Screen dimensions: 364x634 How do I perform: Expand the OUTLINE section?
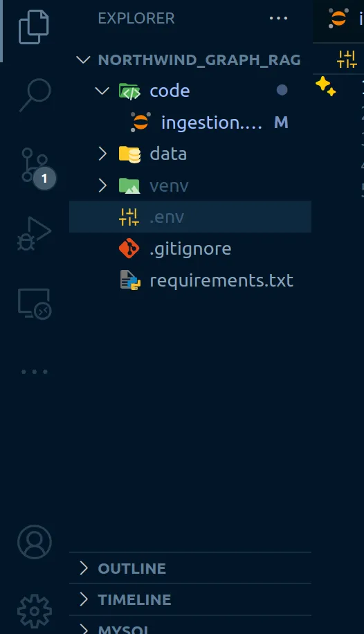[190, 568]
